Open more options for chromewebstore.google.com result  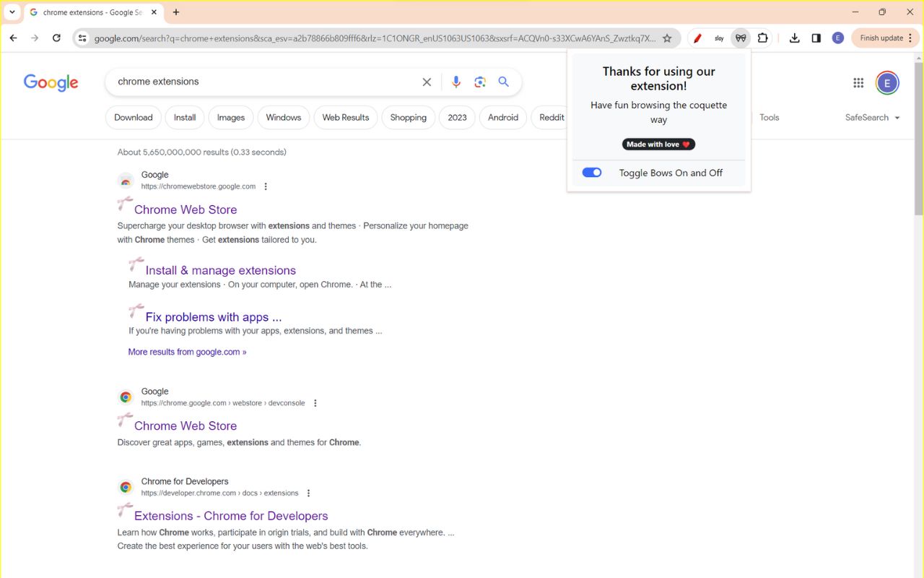click(x=266, y=186)
